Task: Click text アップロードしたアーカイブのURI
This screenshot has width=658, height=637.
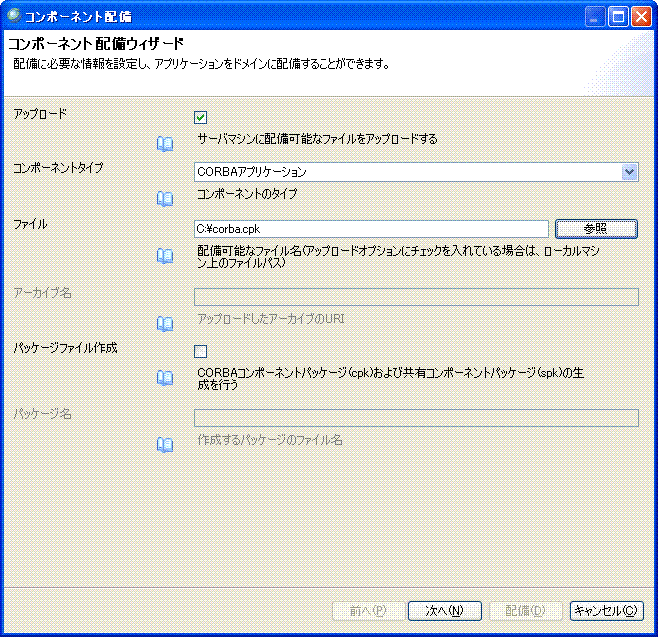Action: pos(271,319)
